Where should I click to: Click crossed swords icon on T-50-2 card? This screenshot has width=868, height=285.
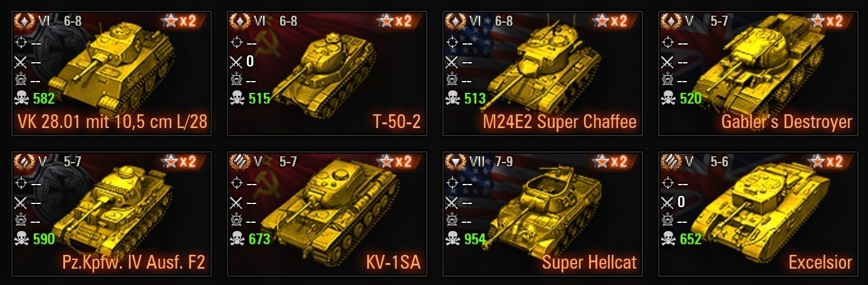[x=236, y=62]
